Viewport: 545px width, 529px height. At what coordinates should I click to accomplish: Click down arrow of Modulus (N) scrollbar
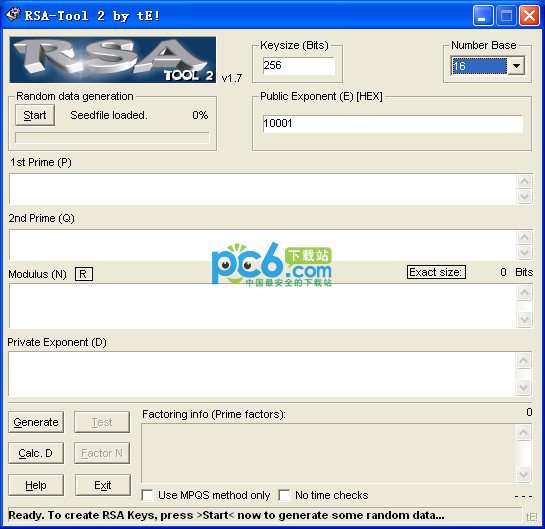(x=524, y=319)
